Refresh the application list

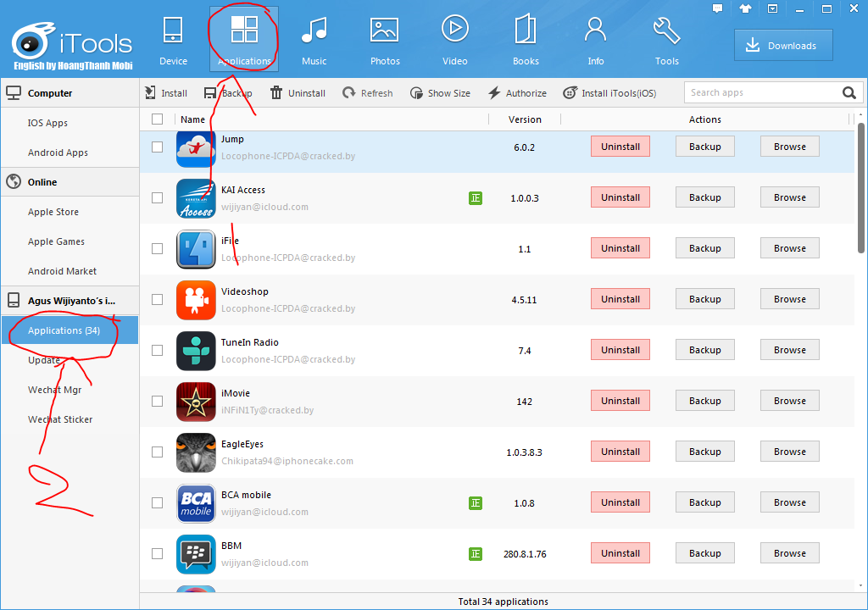tap(368, 93)
